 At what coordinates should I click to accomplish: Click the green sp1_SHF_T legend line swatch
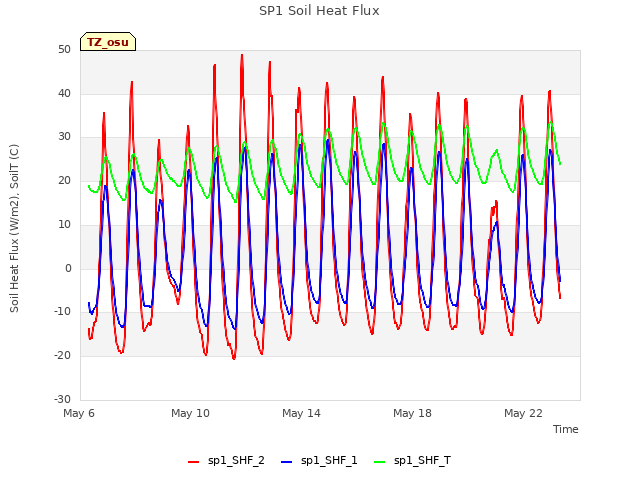click(380, 462)
